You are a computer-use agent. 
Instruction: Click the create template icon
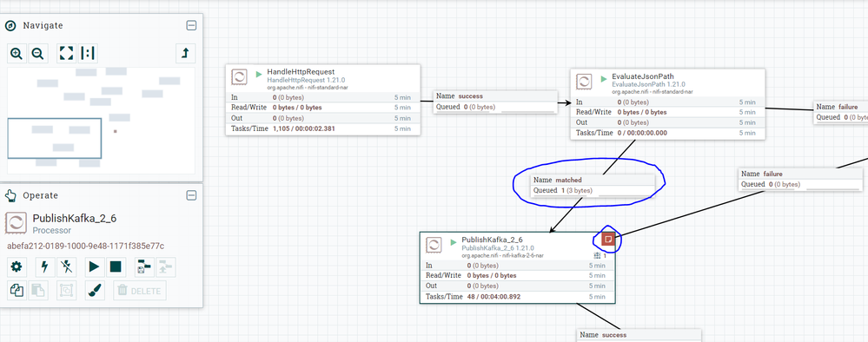(x=144, y=267)
